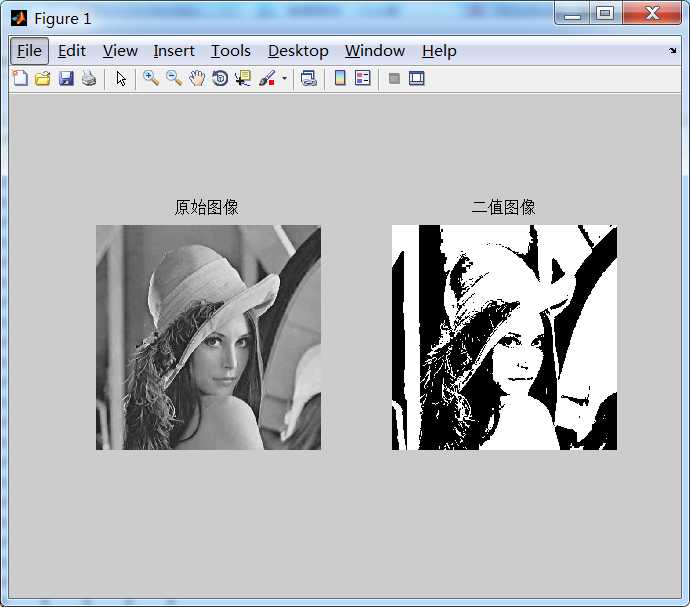Viewport: 690px width, 607px height.
Task: Click the Link Plot icon
Action: click(x=308, y=78)
